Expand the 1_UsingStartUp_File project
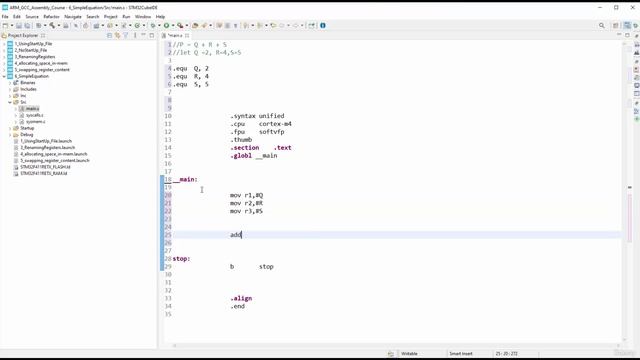640x360 pixels. click(x=4, y=44)
